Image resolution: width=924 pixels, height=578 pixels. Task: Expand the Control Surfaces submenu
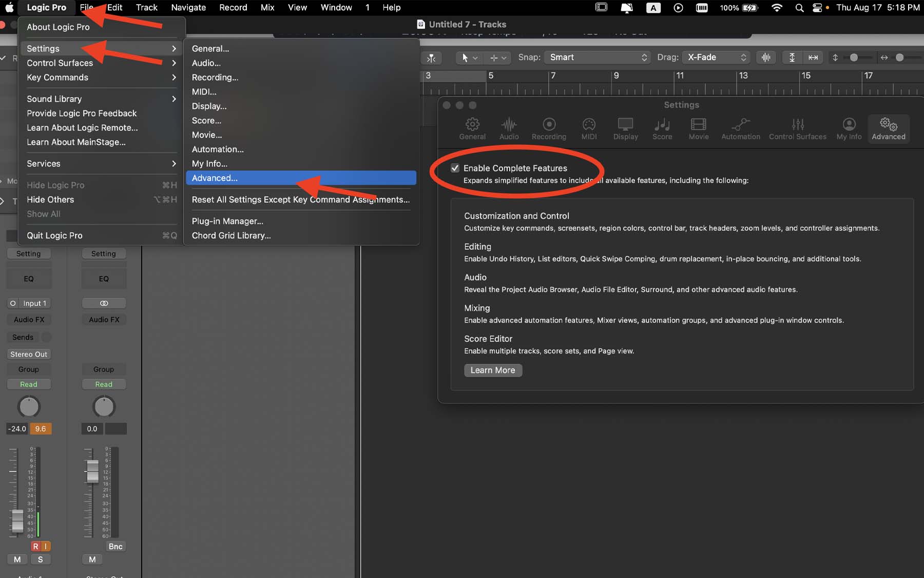coord(102,63)
